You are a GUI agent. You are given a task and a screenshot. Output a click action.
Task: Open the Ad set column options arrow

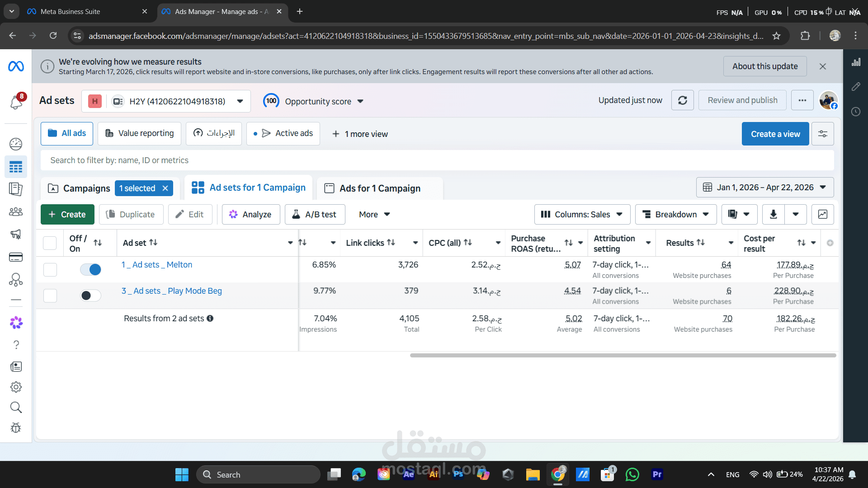coord(290,243)
